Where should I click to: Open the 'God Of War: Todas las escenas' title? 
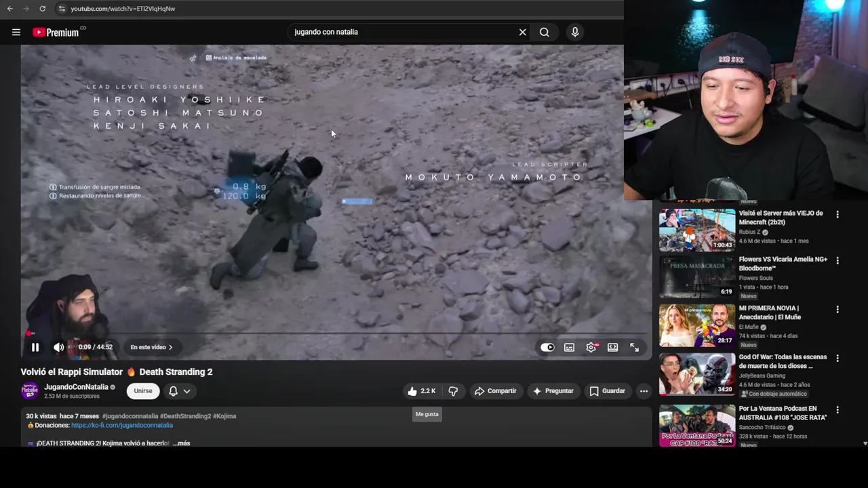tap(783, 361)
